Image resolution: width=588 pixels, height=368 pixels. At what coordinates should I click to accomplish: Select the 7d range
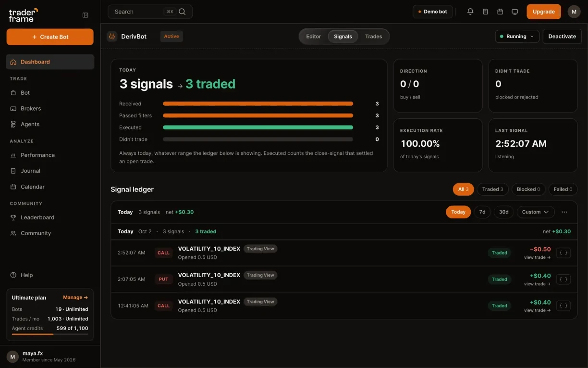[x=482, y=212]
